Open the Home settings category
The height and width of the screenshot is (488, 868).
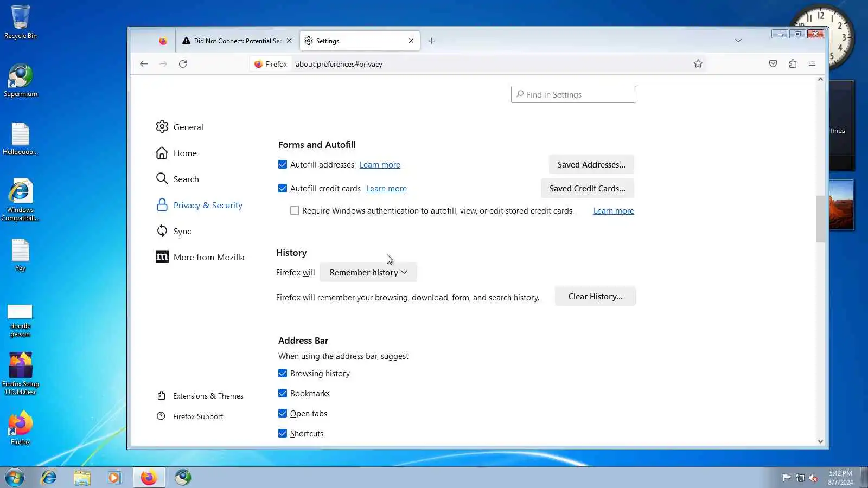pos(176,153)
